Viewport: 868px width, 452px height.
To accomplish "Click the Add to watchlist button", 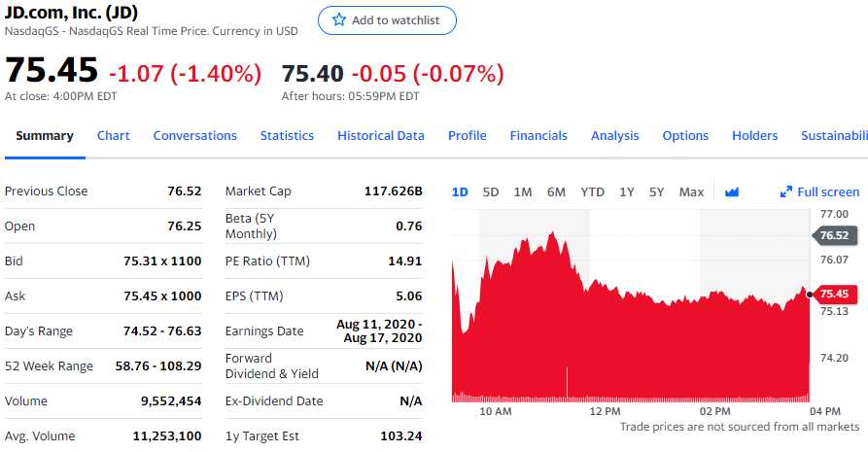I will [x=387, y=20].
